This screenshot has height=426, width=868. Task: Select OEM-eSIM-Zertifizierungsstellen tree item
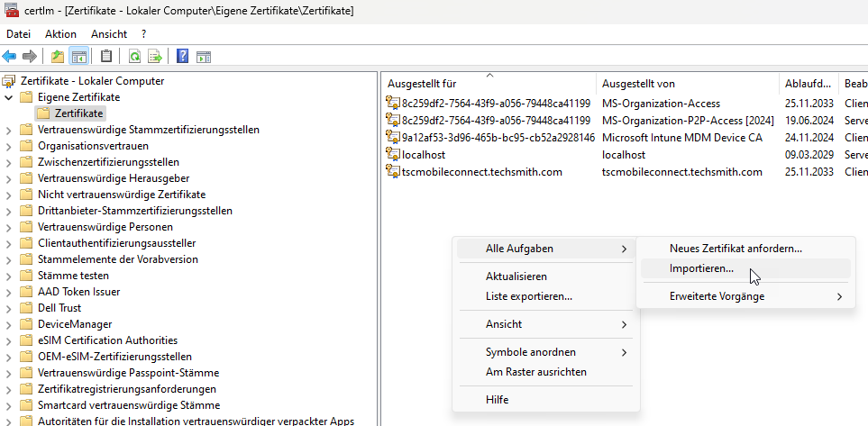tap(114, 357)
